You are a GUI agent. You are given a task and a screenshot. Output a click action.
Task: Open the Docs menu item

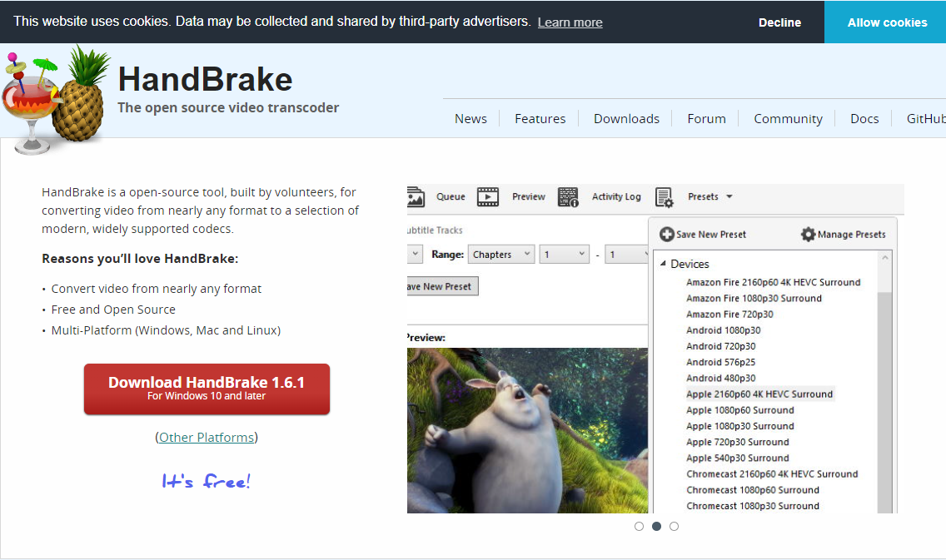click(x=864, y=119)
